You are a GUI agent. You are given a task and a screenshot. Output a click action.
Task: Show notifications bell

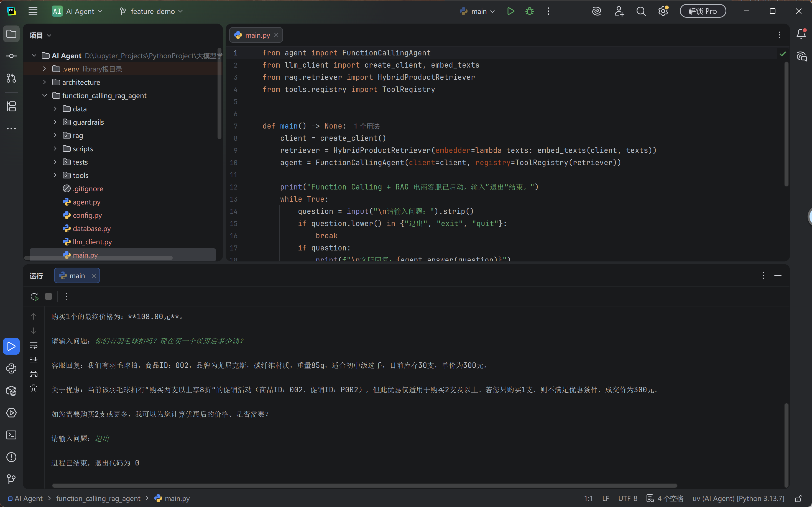[x=801, y=34]
